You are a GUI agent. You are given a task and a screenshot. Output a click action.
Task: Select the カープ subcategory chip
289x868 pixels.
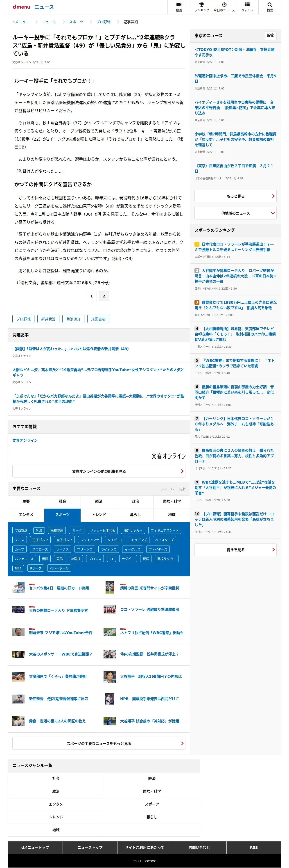coord(20,549)
